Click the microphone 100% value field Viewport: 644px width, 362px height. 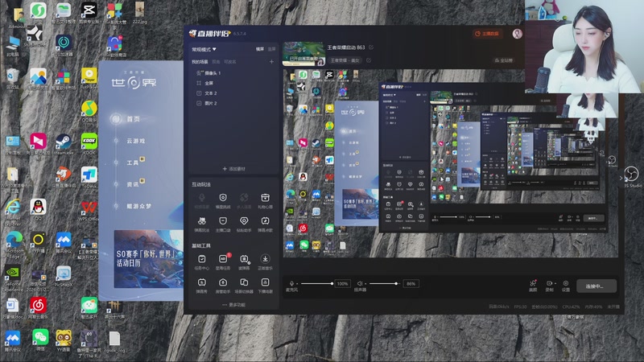(x=343, y=284)
